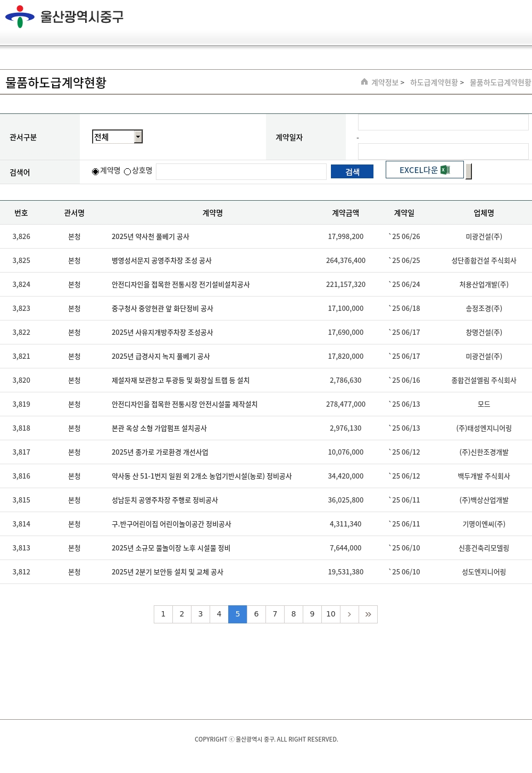Open 중구청사 중앙현관 앞 화단정비 공사
The height and width of the screenshot is (773, 532).
162,309
